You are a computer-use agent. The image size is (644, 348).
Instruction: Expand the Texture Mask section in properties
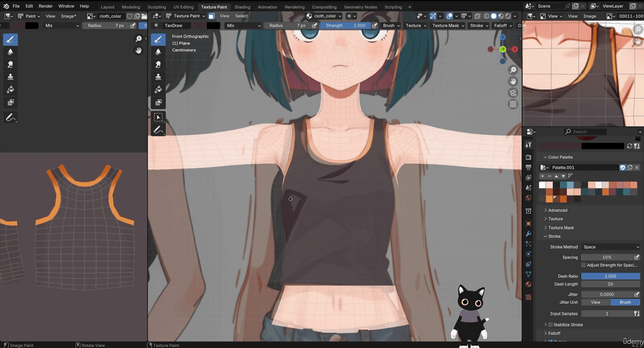tap(560, 228)
